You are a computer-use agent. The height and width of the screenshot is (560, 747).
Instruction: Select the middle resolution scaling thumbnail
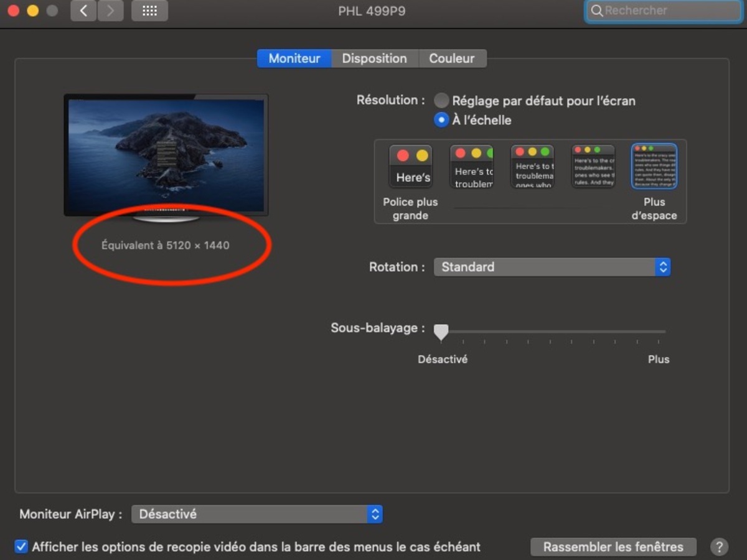coord(532,167)
